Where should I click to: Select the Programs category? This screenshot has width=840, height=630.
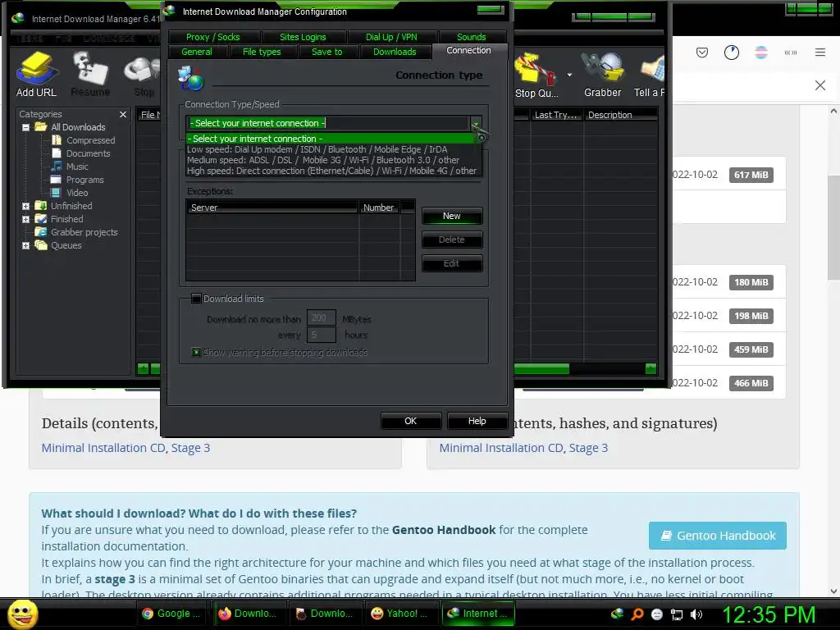point(84,180)
